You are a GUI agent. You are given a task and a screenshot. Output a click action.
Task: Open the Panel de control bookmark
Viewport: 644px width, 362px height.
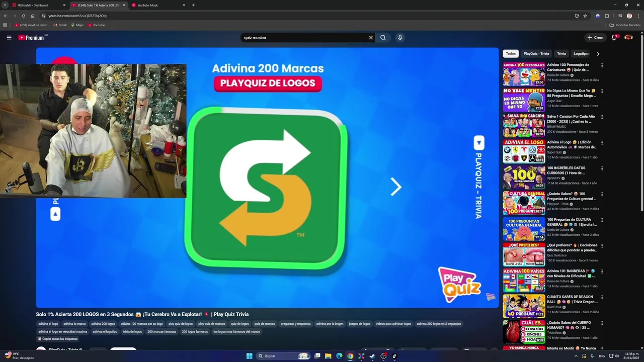point(32,25)
